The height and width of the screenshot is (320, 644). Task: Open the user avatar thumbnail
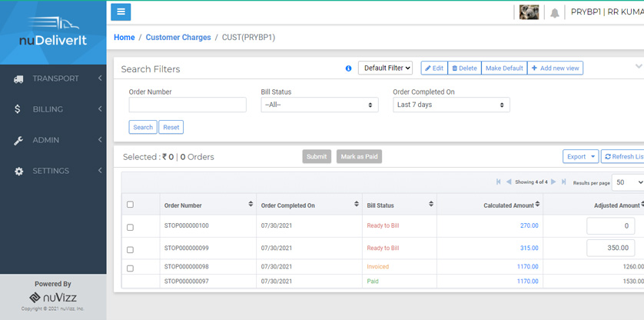(x=529, y=12)
